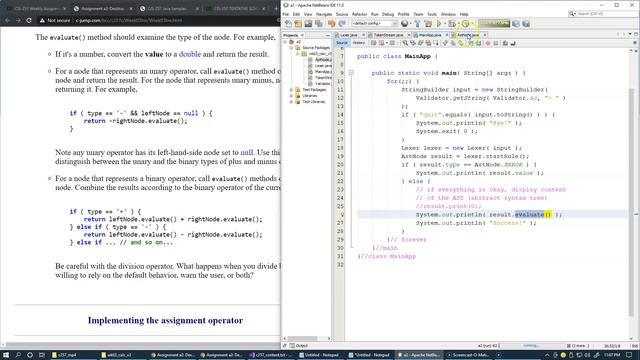Open the Window menu in NetBeans
Viewport: 640px width, 360px height.
448,14
